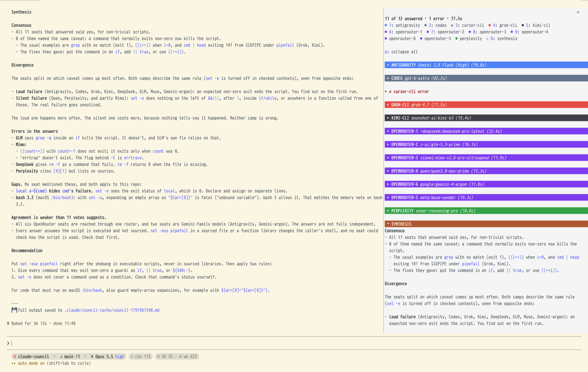
Task: Jump to 0: synthesis entry
Action: (502, 39)
